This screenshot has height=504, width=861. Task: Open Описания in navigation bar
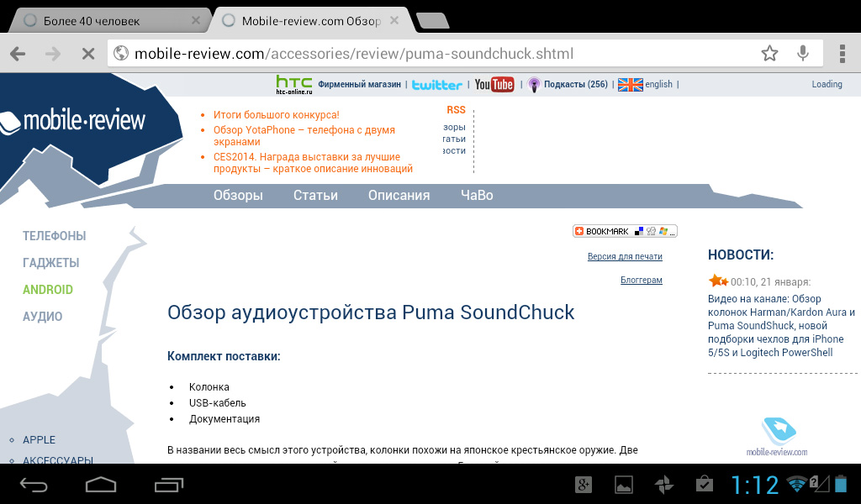pos(399,195)
